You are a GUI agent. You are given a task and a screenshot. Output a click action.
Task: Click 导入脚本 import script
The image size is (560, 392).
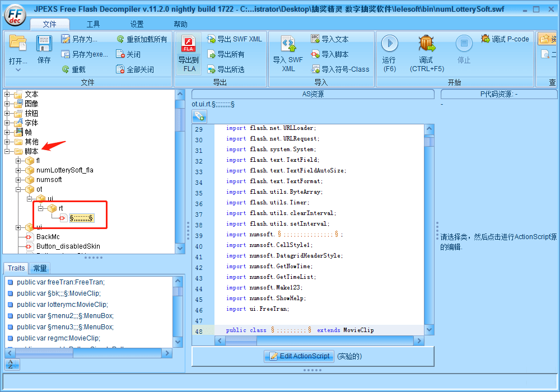pyautogui.click(x=330, y=54)
